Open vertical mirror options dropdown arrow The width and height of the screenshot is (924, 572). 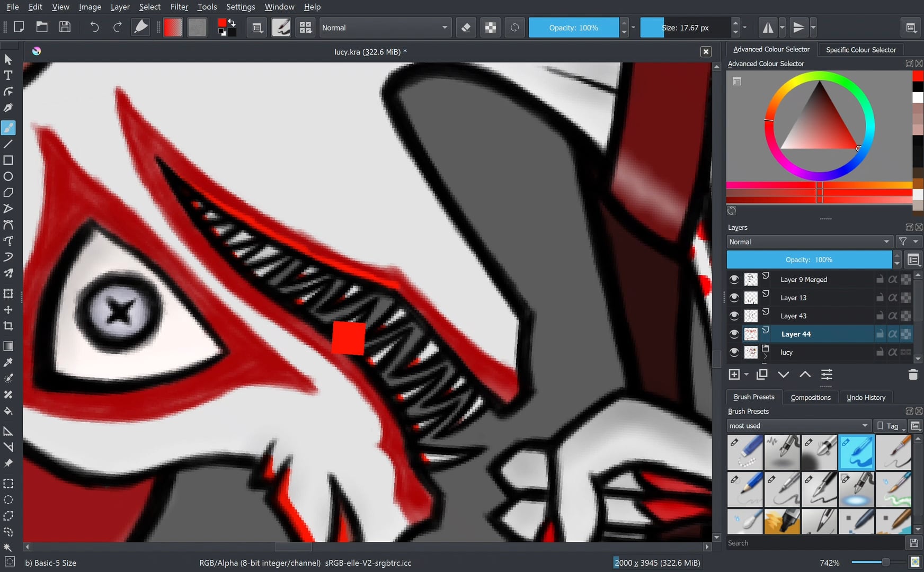pyautogui.click(x=813, y=28)
